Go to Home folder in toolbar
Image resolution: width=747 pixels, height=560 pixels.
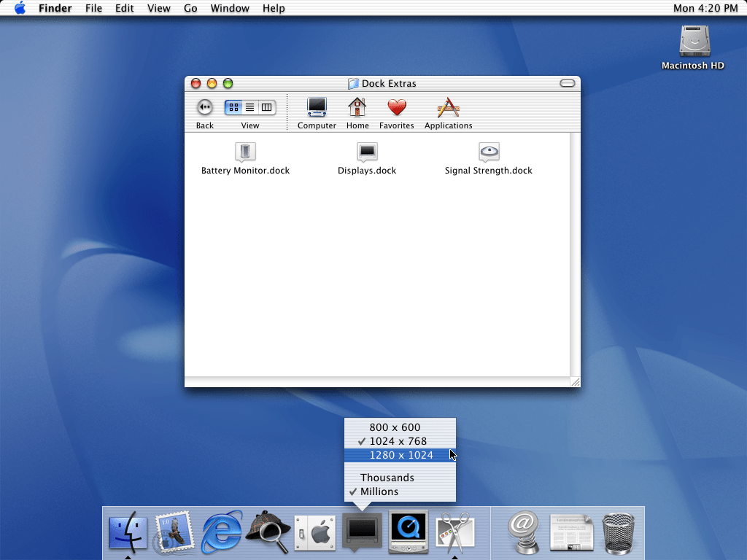pyautogui.click(x=357, y=108)
